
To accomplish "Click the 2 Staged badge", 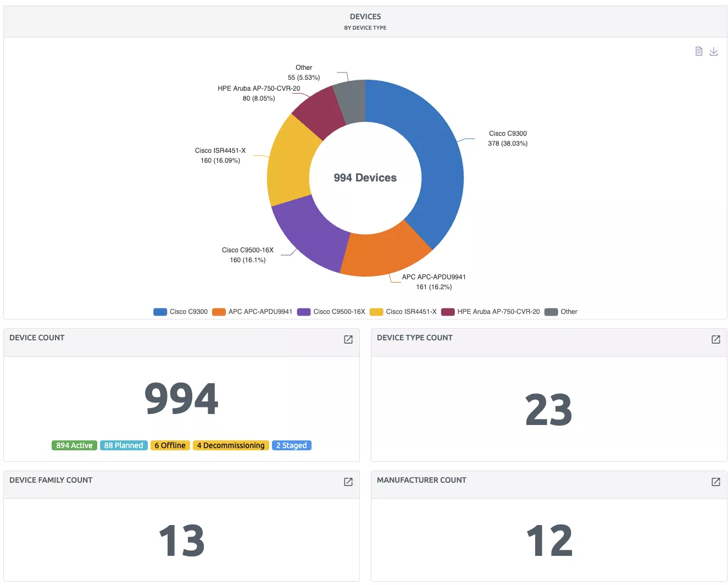I will [291, 445].
